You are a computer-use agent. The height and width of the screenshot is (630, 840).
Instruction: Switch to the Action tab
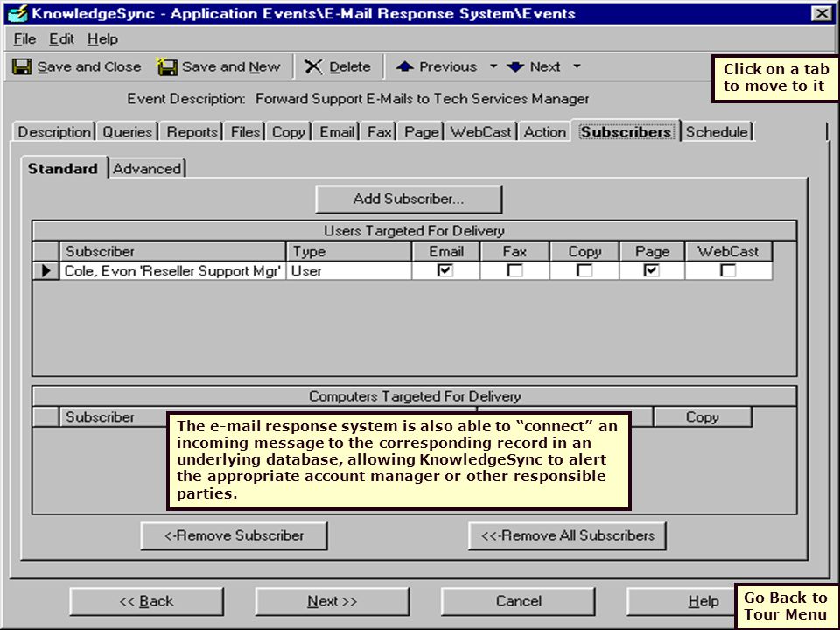point(545,132)
